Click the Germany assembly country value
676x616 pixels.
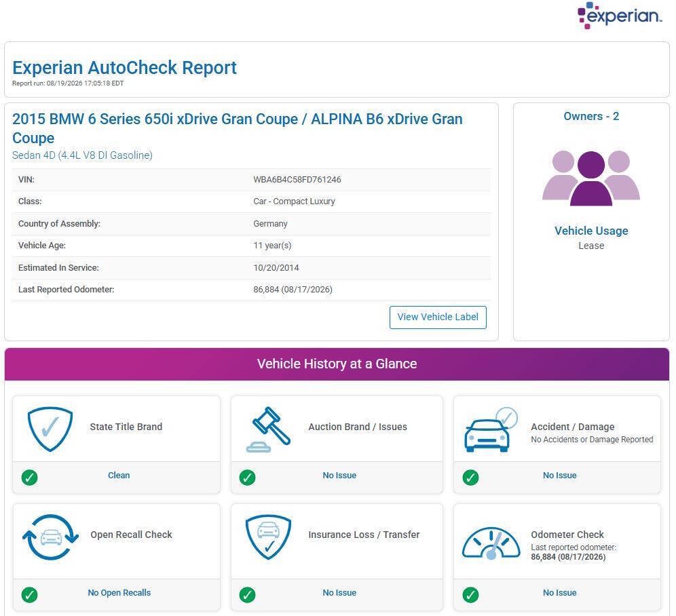pyautogui.click(x=270, y=224)
